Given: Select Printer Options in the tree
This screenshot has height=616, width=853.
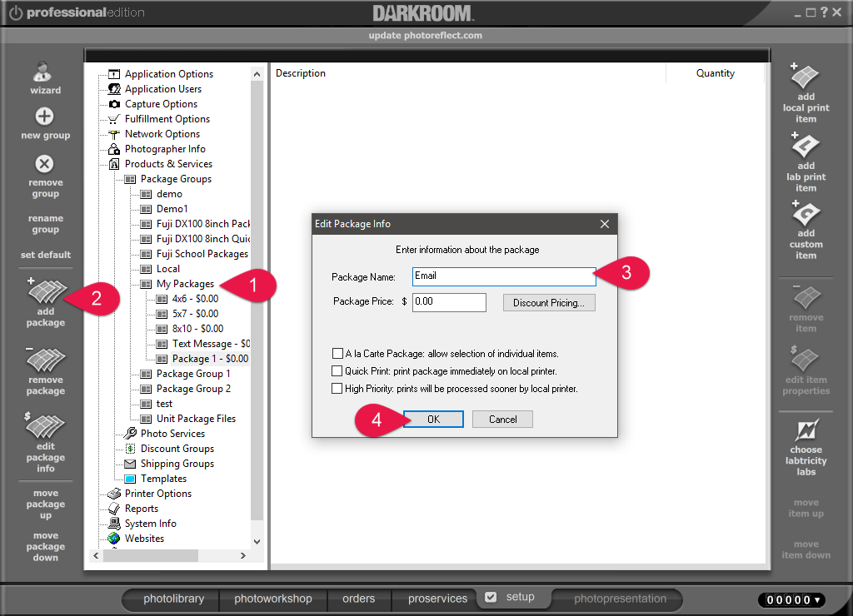Looking at the screenshot, I should (157, 494).
